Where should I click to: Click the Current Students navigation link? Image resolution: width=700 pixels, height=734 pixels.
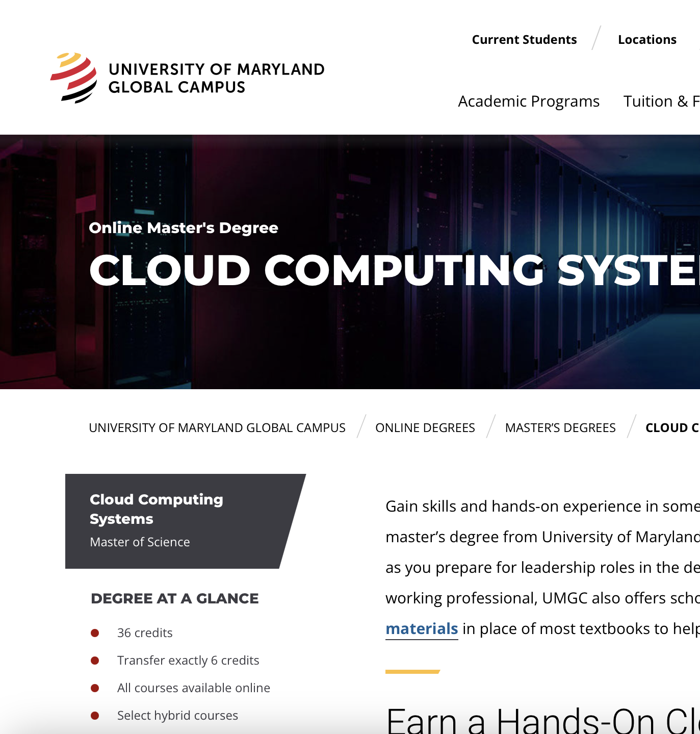pyautogui.click(x=524, y=39)
